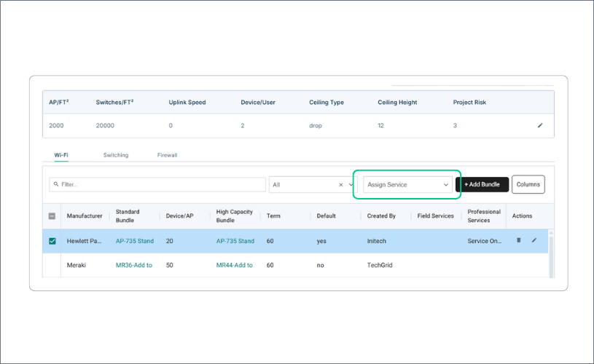The image size is (594, 364).
Task: Click the Switches/FT² value 20000
Action: (x=105, y=126)
